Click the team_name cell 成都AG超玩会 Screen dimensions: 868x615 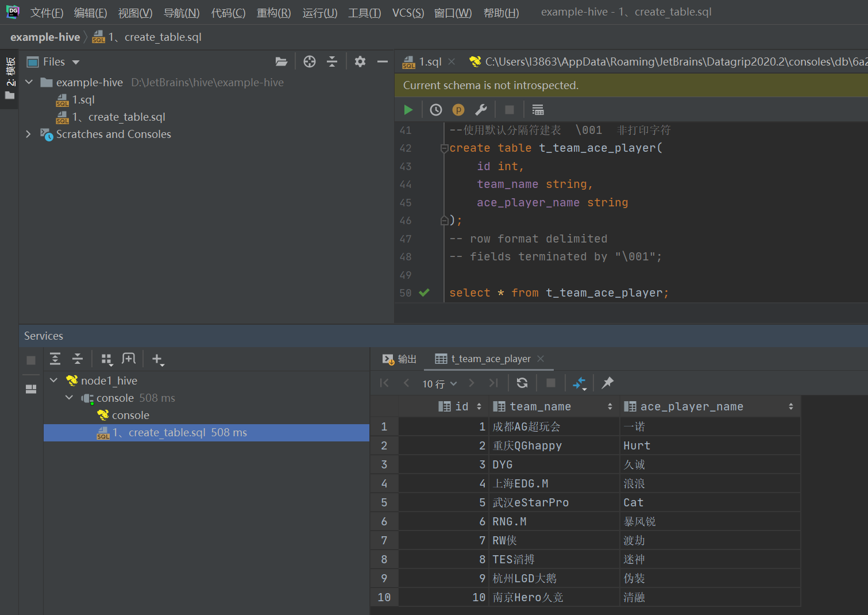click(x=554, y=426)
